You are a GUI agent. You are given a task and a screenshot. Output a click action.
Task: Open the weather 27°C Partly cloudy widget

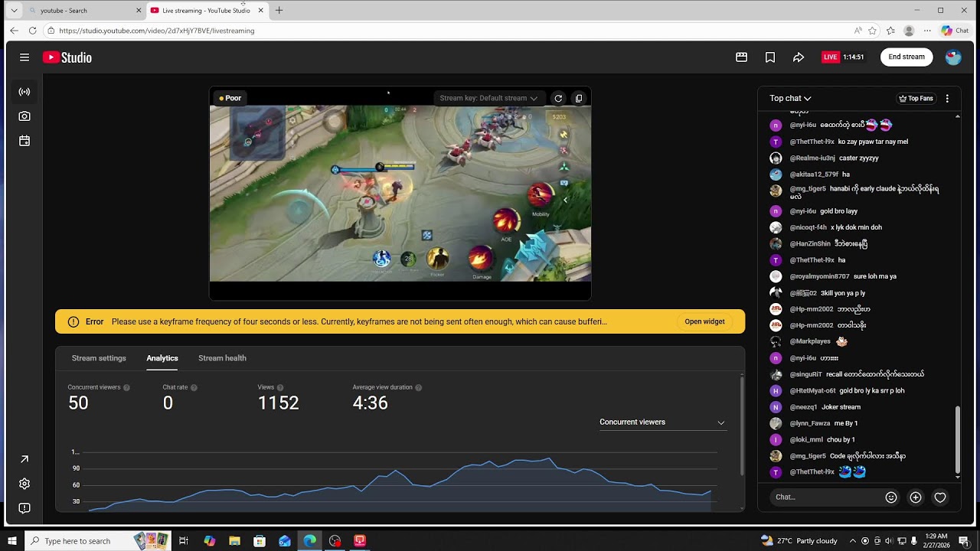click(x=799, y=541)
